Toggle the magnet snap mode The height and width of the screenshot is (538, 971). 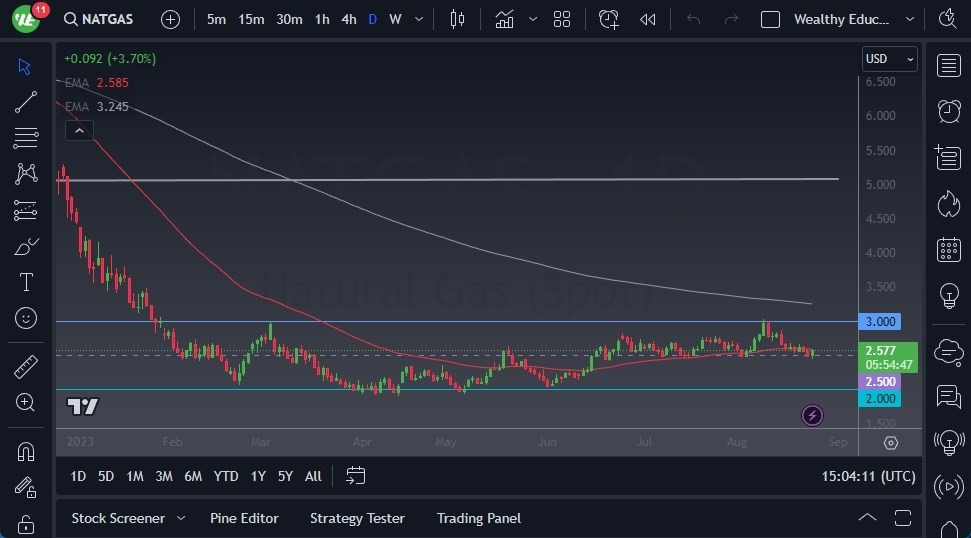coord(26,452)
